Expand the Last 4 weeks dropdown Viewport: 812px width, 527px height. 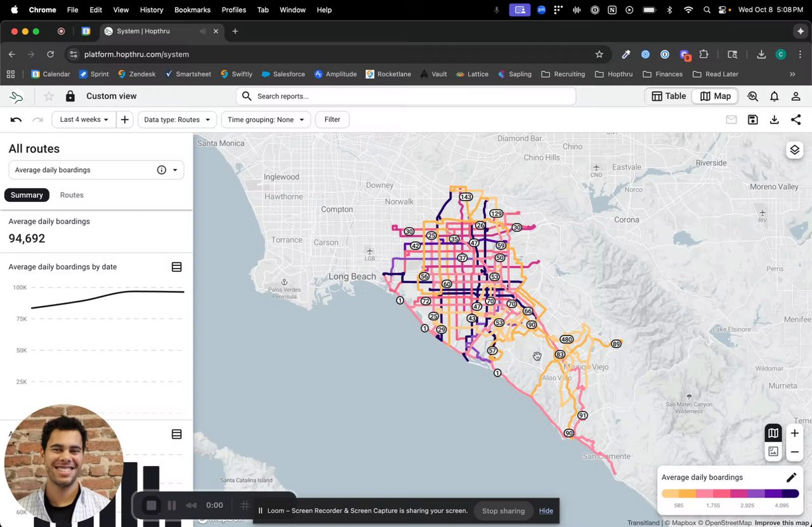(x=84, y=119)
